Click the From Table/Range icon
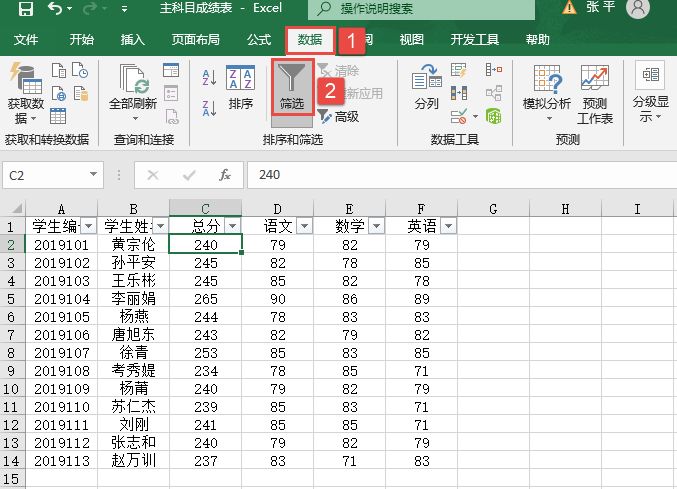The height and width of the screenshot is (489, 677). tap(58, 116)
